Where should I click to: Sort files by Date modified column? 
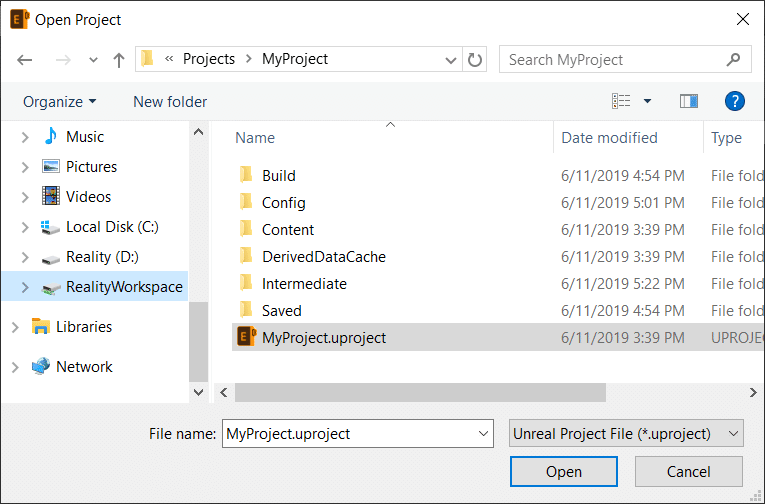610,138
